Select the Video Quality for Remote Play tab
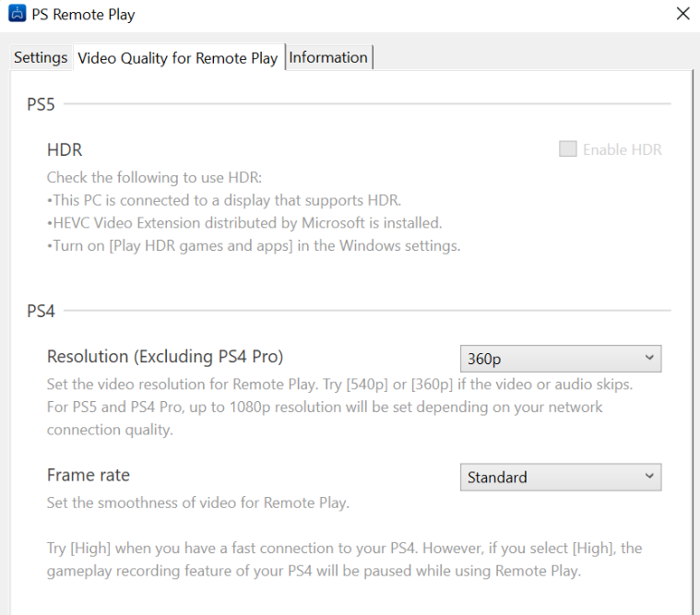Image resolution: width=700 pixels, height=615 pixels. pyautogui.click(x=178, y=58)
